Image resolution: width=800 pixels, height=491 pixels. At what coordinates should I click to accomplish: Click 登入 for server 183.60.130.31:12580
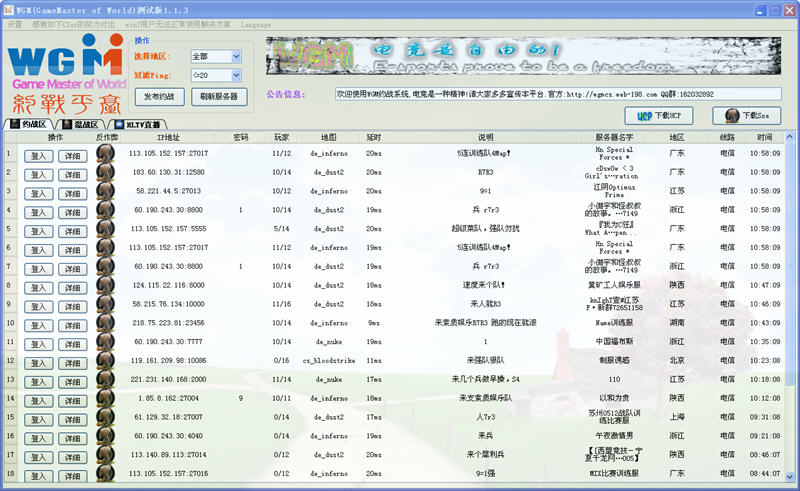click(x=39, y=172)
